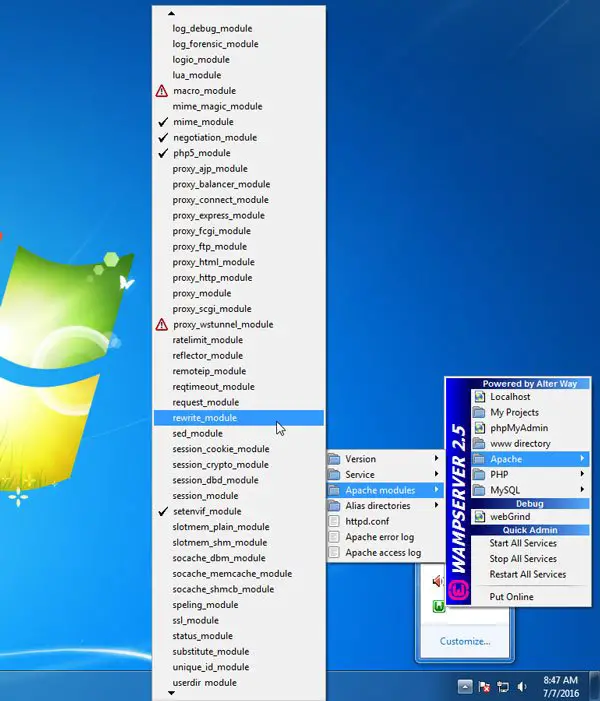Click the taskbar clock showing 8:47 AM
The image size is (600, 701).
561,687
